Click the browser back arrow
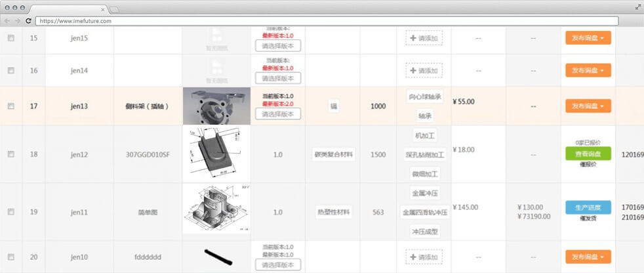644x273 pixels. coord(7,20)
